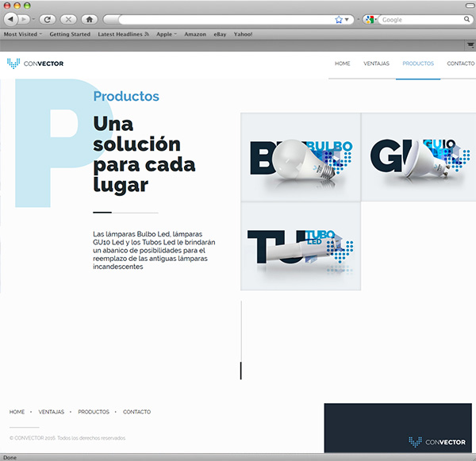
Task: Select VENTAJAS in the top navigation
Action: pyautogui.click(x=376, y=63)
